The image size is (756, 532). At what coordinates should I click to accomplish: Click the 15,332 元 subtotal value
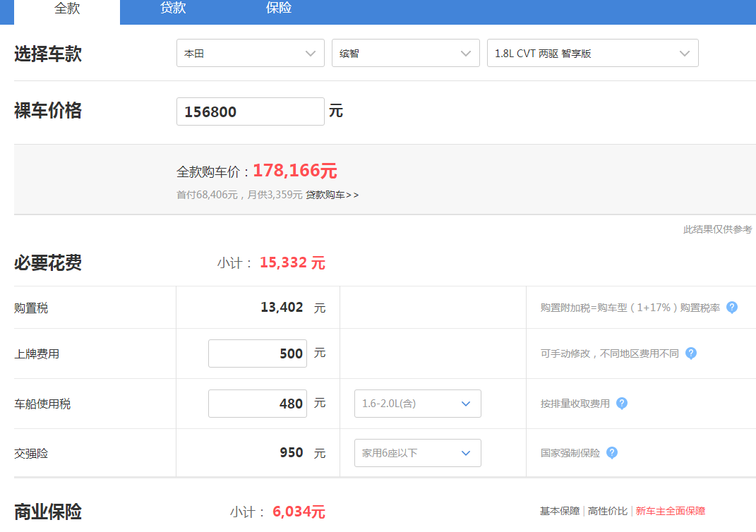292,262
